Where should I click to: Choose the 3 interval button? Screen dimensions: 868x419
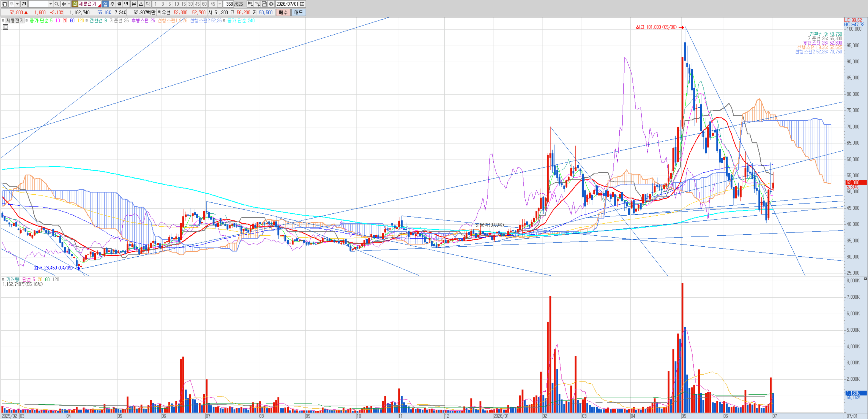pos(163,4)
